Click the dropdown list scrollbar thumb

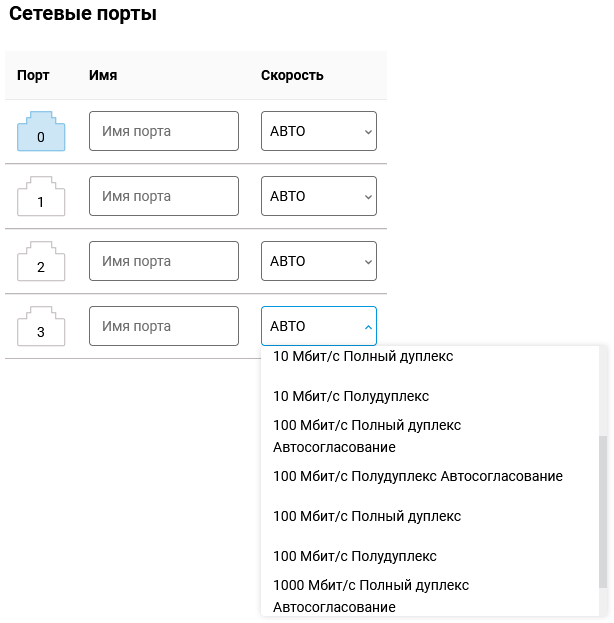[603, 512]
